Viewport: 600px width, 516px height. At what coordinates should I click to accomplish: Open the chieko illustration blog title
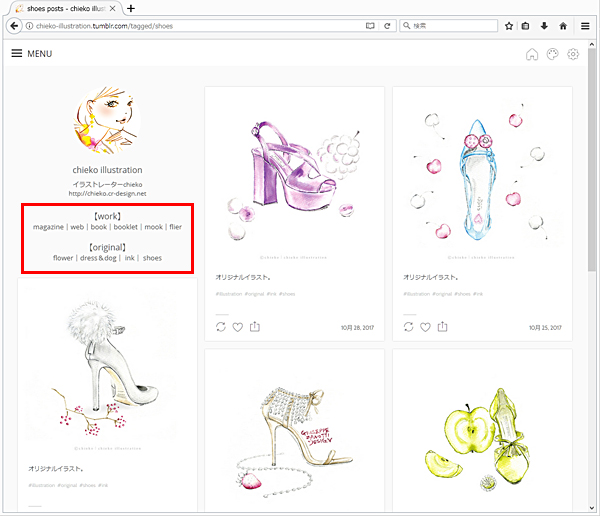click(107, 170)
